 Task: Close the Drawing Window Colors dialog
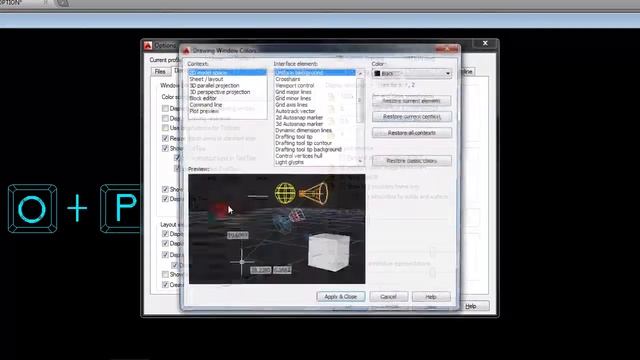(x=447, y=49)
